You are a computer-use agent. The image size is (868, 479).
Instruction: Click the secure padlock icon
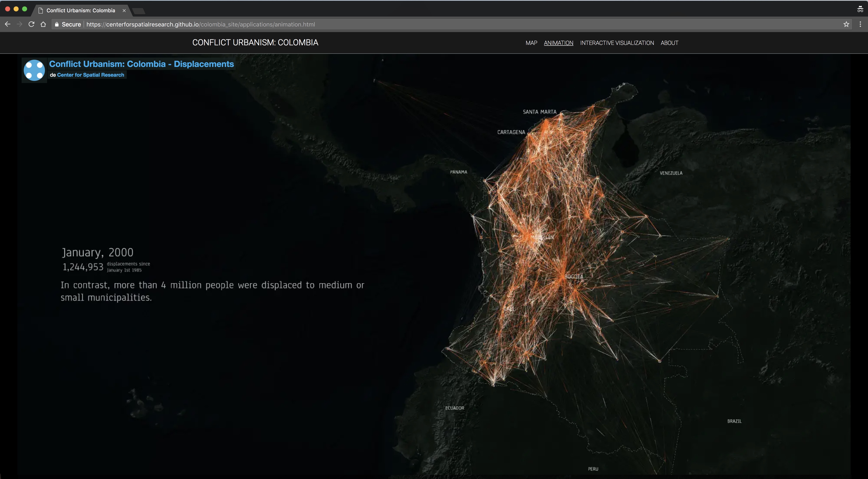point(57,24)
